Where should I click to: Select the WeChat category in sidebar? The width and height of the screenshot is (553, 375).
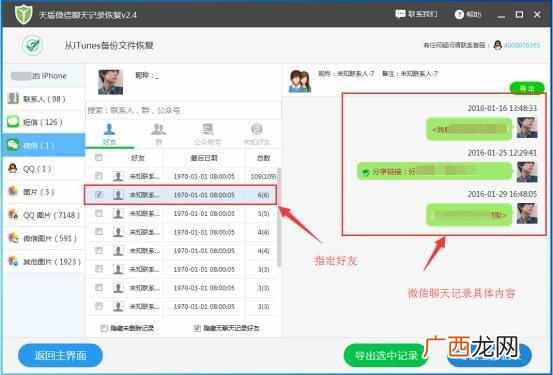[43, 145]
